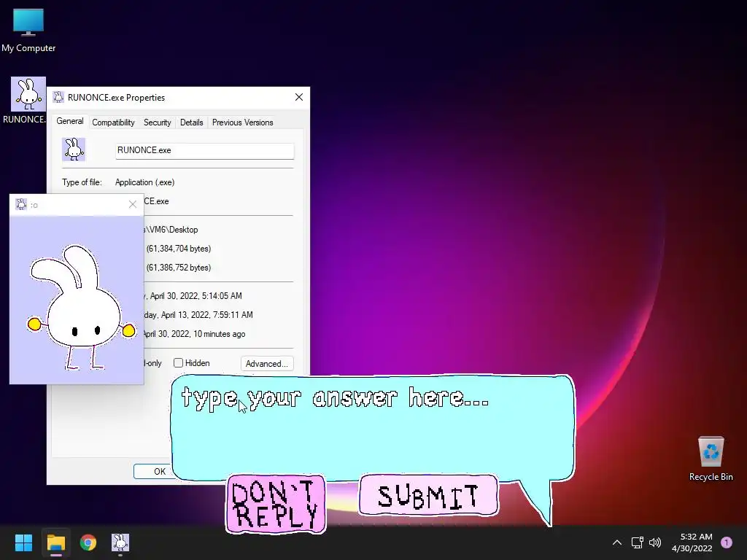Launch Chrome from the taskbar
This screenshot has height=560, width=747.
[88, 542]
